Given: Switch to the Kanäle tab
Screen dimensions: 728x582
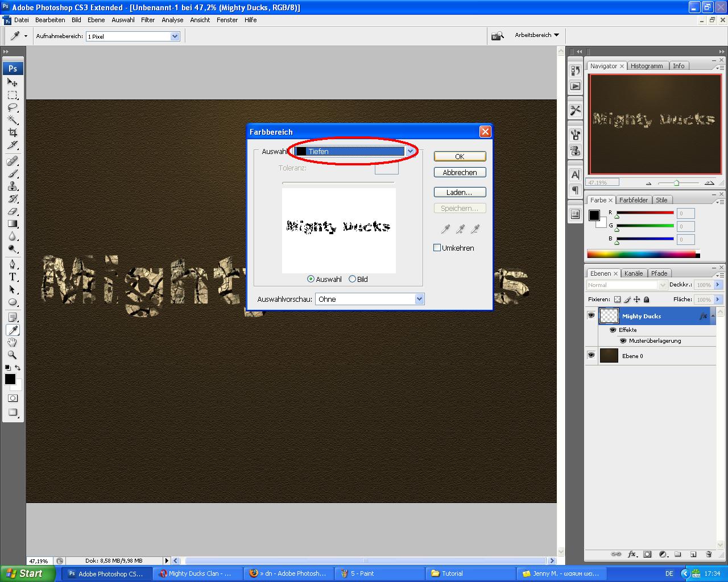Looking at the screenshot, I should pos(633,273).
